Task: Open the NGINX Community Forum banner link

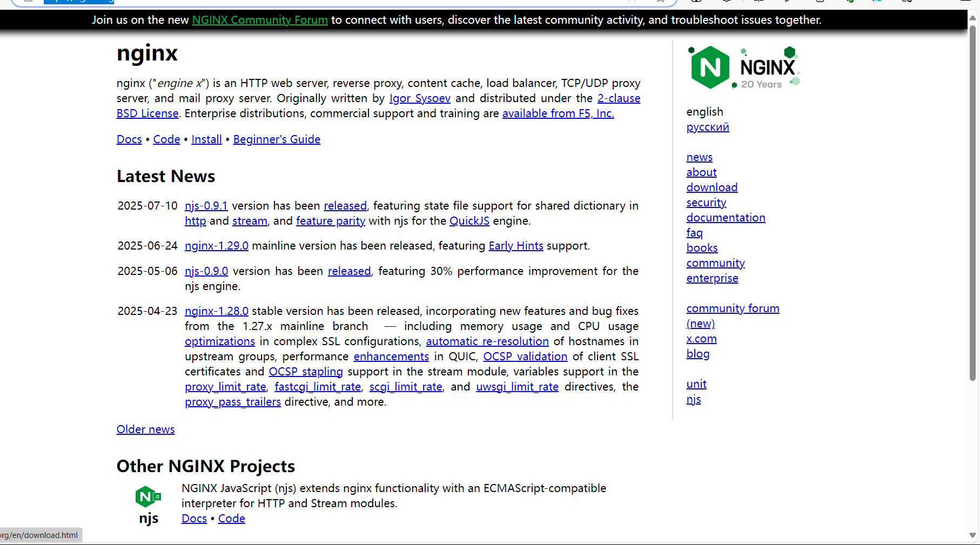Action: click(260, 20)
